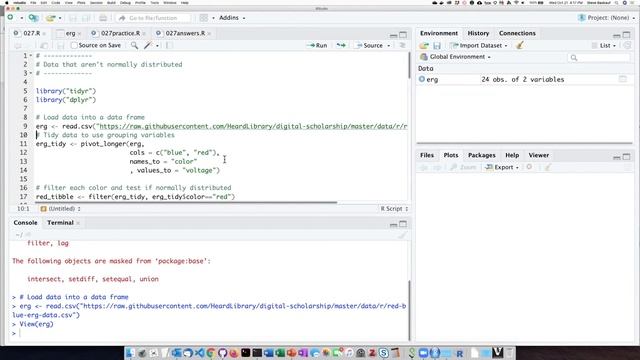Viewport: 640px width, 360px height.
Task: Click the Zoom plot button
Action: click(463, 167)
